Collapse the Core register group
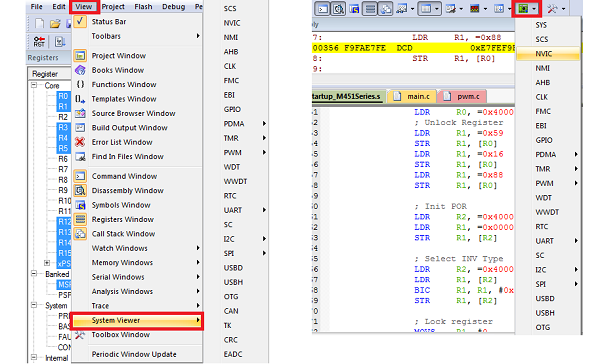 coord(34,85)
